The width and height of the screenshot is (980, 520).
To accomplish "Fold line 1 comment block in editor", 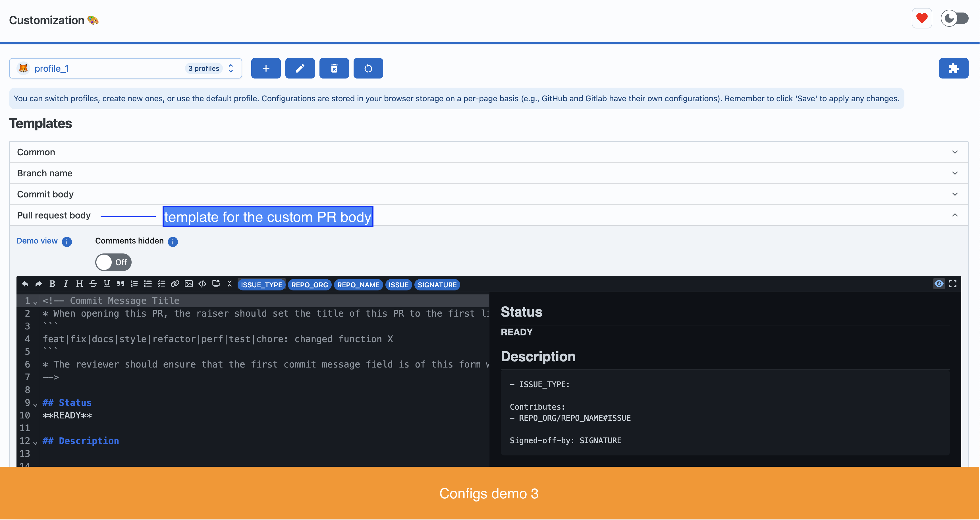I will (x=35, y=302).
